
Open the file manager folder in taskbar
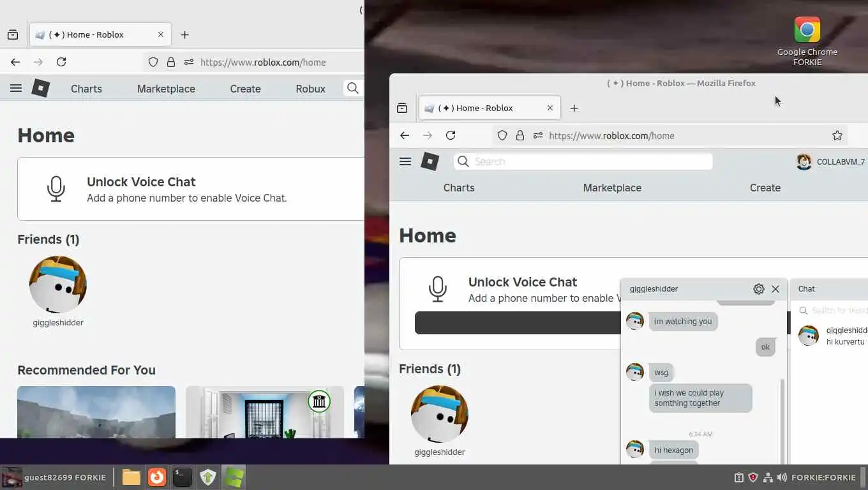coord(131,477)
